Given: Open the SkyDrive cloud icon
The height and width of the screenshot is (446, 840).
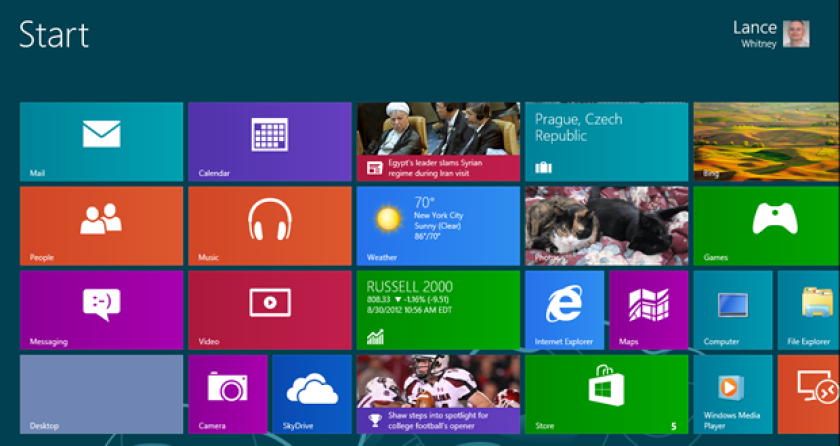Looking at the screenshot, I should (x=312, y=389).
